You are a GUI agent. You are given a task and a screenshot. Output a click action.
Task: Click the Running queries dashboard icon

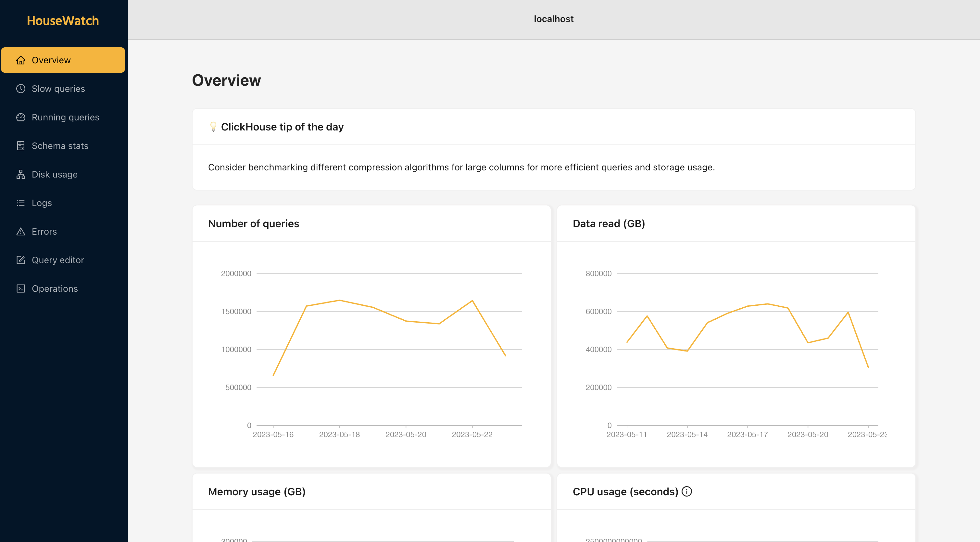20,117
